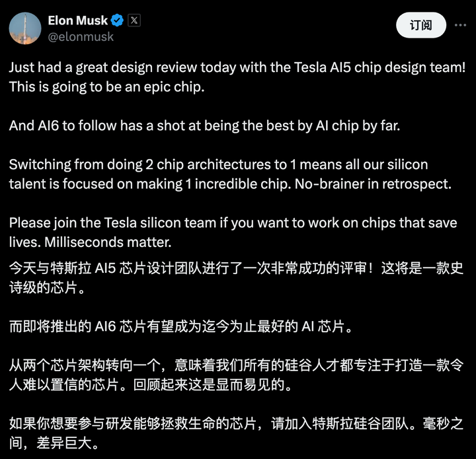Click the @elonmusk handle
The height and width of the screenshot is (459, 476).
(81, 37)
